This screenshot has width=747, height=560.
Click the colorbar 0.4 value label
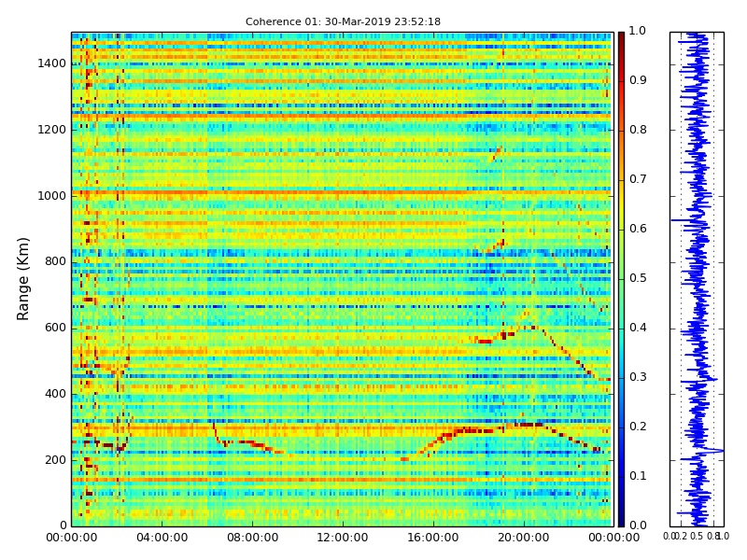[638, 328]
